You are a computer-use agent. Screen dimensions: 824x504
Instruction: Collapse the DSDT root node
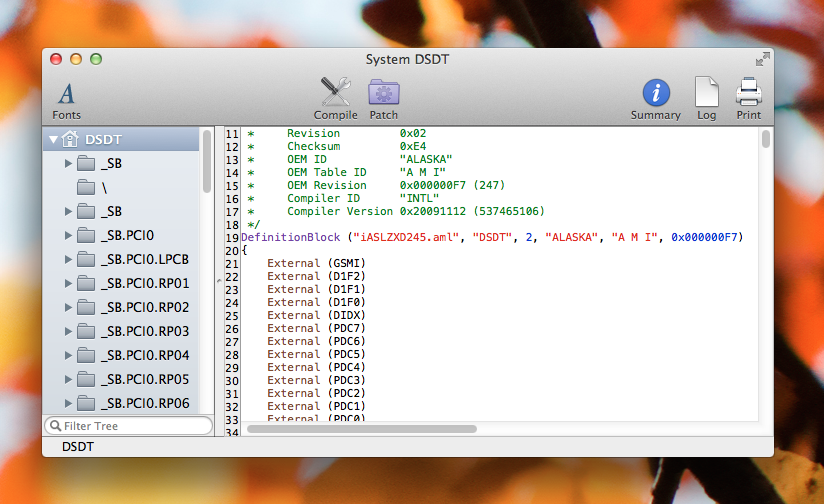53,140
